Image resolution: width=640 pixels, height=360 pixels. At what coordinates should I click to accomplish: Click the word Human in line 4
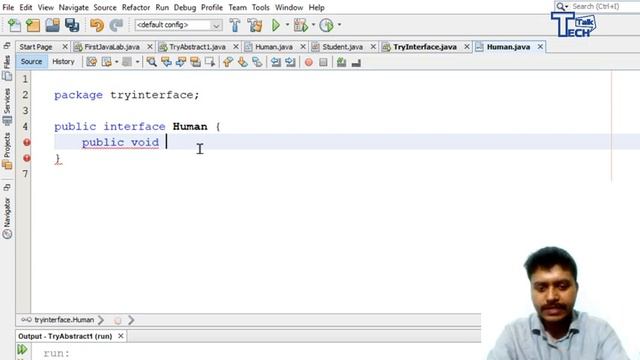tap(190, 127)
